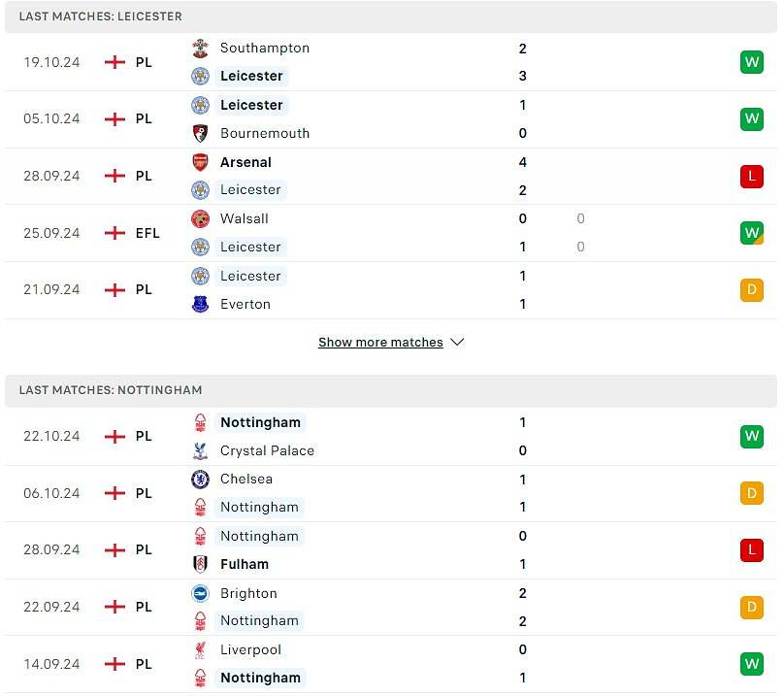This screenshot has height=696, width=784.
Task: Click the Chelsea club crest icon
Action: coord(200,479)
